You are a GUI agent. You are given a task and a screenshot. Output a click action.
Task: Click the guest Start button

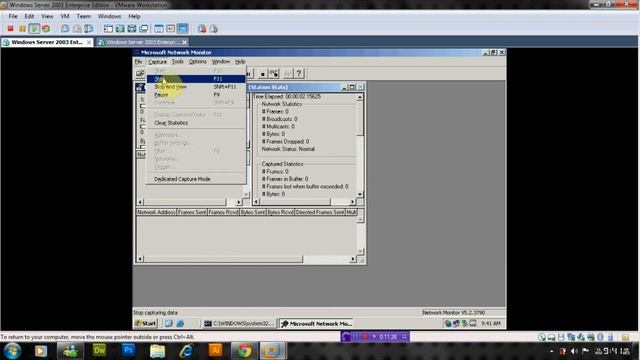(146, 323)
